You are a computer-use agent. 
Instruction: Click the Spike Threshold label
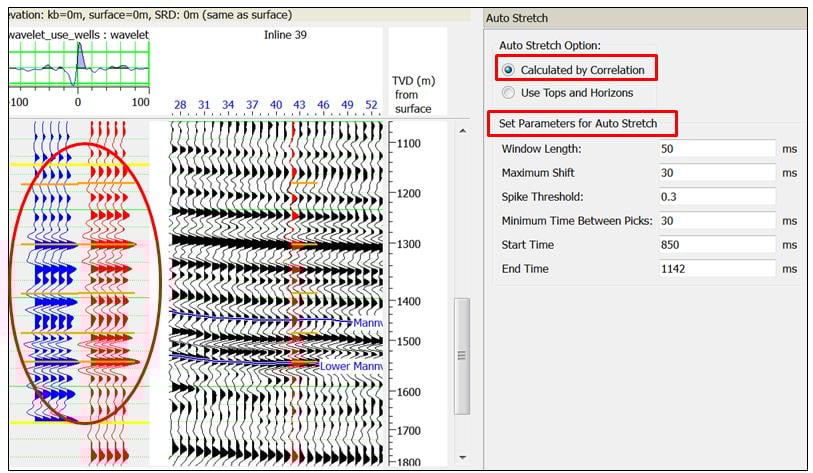pyautogui.click(x=542, y=197)
